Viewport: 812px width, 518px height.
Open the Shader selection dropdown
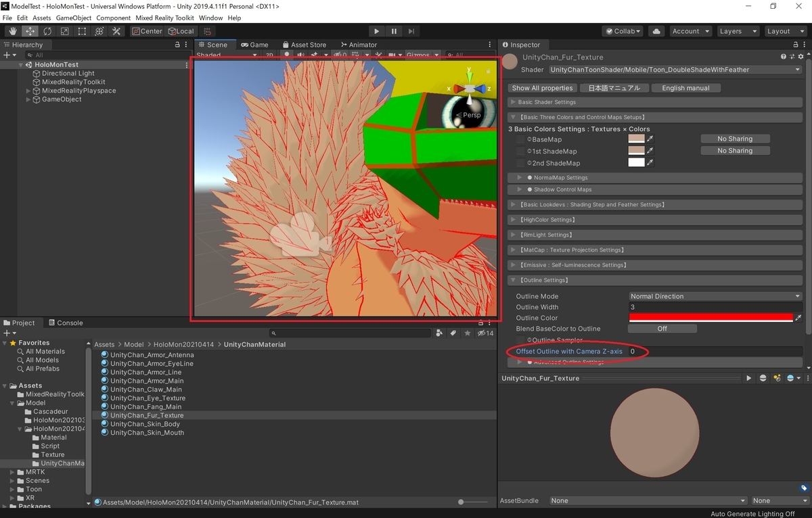[x=675, y=70]
